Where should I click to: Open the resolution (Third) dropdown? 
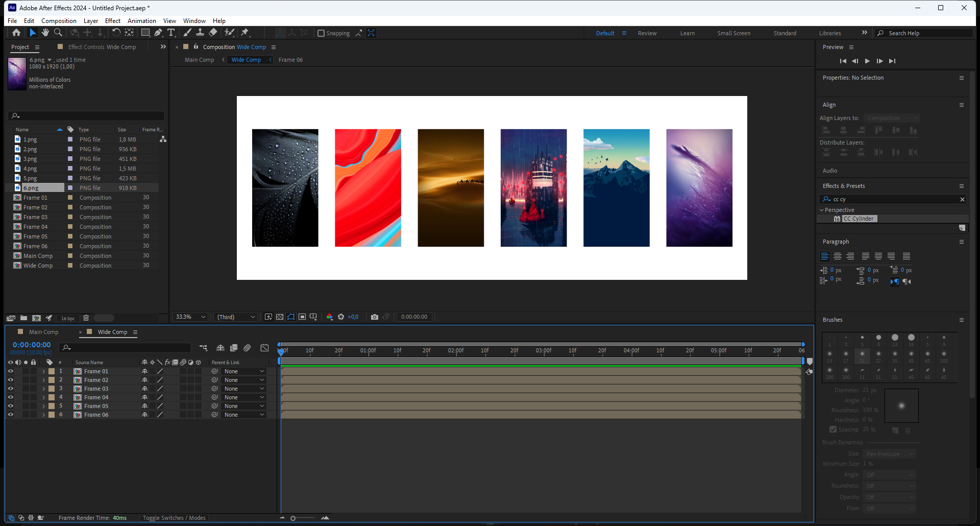(236, 317)
